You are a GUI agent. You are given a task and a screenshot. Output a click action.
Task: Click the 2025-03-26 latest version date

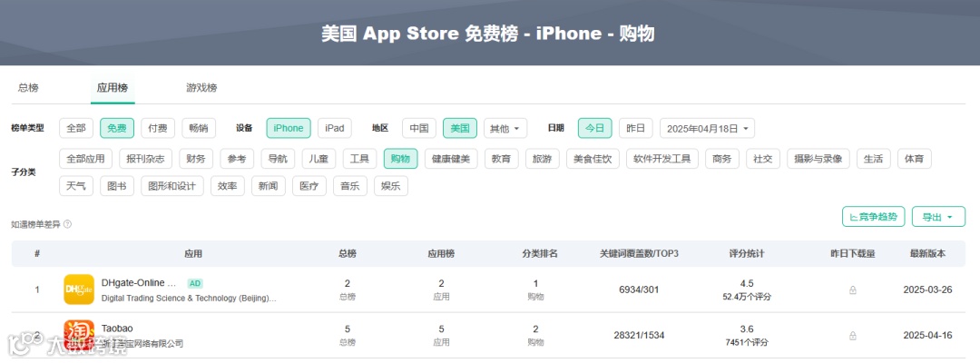tap(927, 289)
